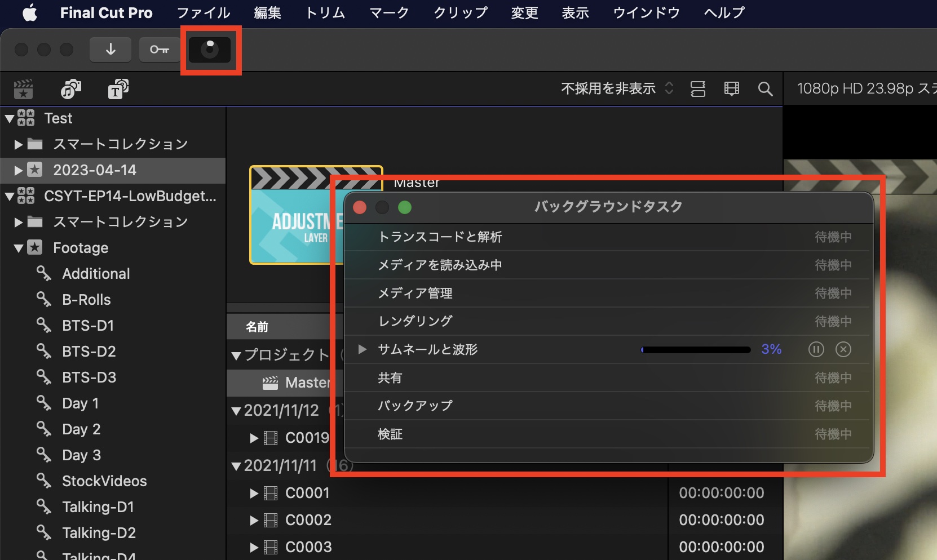This screenshot has width=937, height=560.
Task: Open the トリム menu
Action: (x=325, y=12)
